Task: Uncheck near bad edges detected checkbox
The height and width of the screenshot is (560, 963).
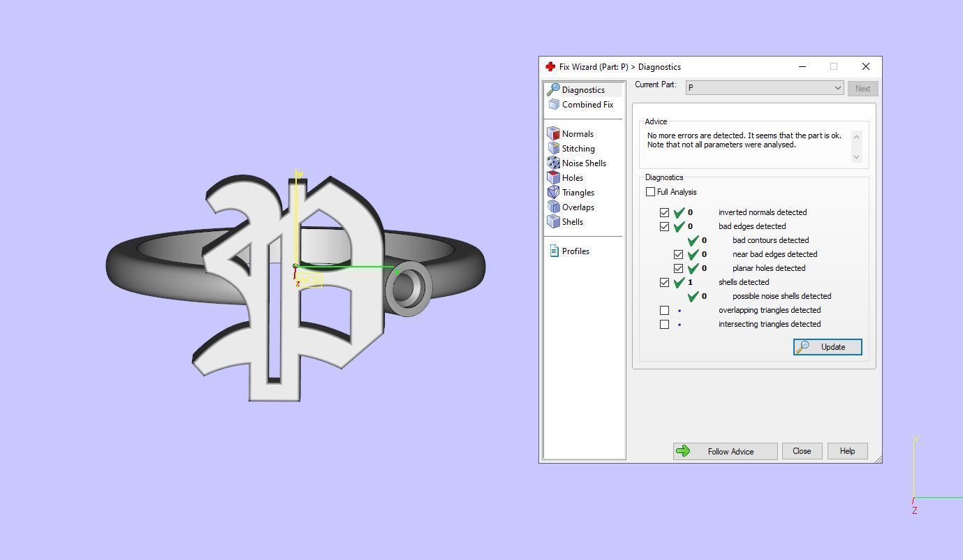Action: pos(679,254)
